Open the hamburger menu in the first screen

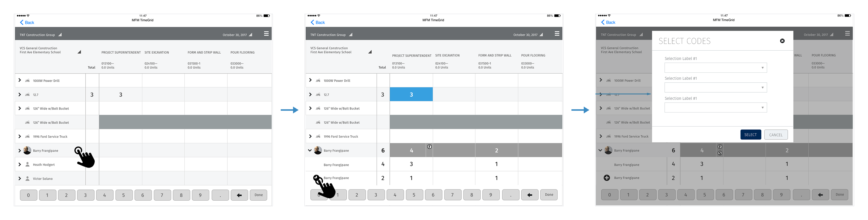tap(266, 34)
